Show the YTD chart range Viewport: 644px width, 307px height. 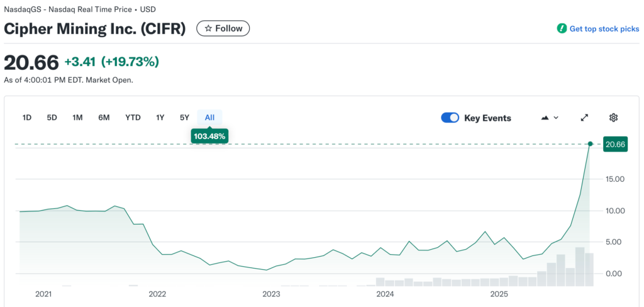click(x=133, y=118)
